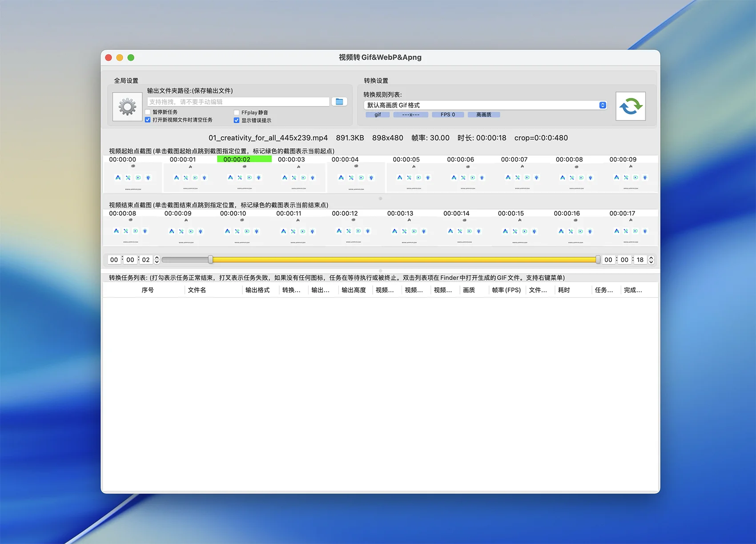Enable the 暂停新任务 checkbox
The width and height of the screenshot is (756, 544).
click(x=148, y=112)
